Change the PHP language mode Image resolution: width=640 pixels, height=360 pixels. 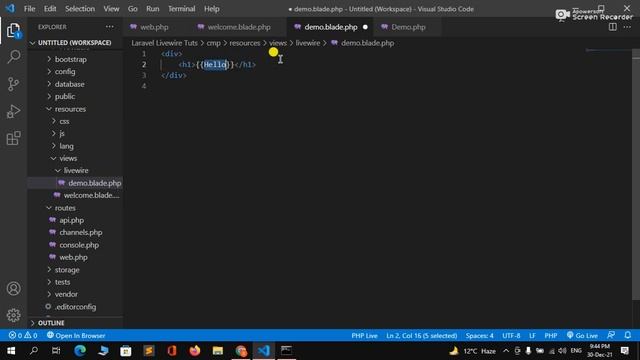551,336
